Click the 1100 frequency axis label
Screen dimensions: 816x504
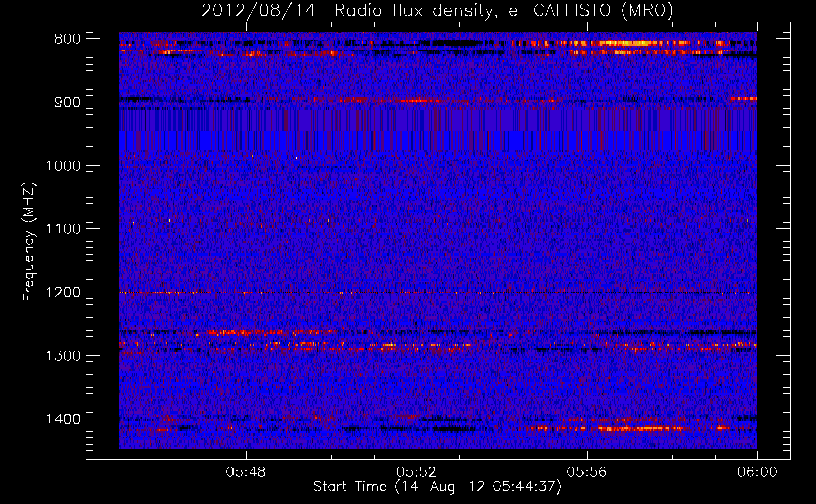click(63, 229)
